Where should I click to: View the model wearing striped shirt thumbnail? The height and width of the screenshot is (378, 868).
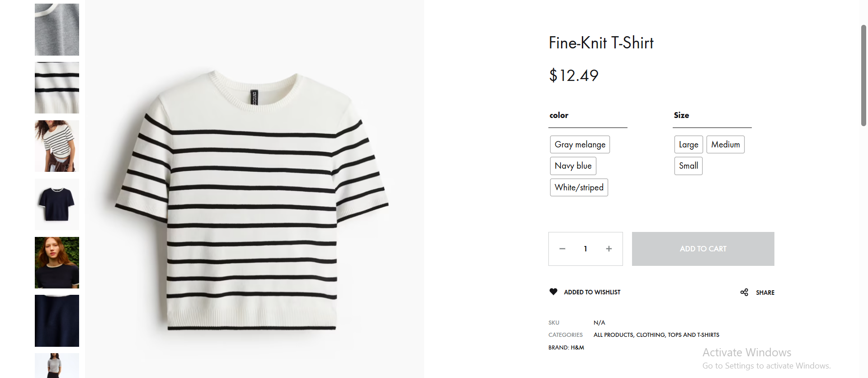coord(57,146)
